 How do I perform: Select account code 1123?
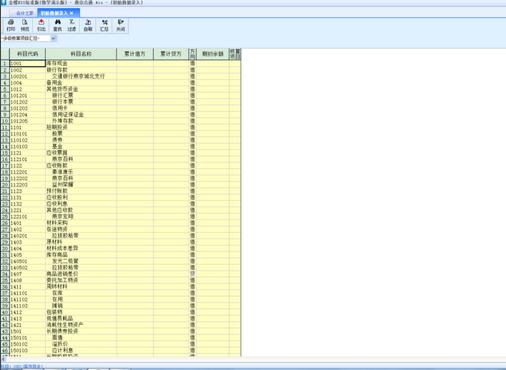(27, 191)
